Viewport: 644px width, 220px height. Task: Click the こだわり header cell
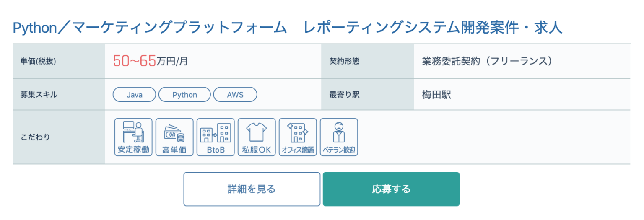pyautogui.click(x=59, y=137)
